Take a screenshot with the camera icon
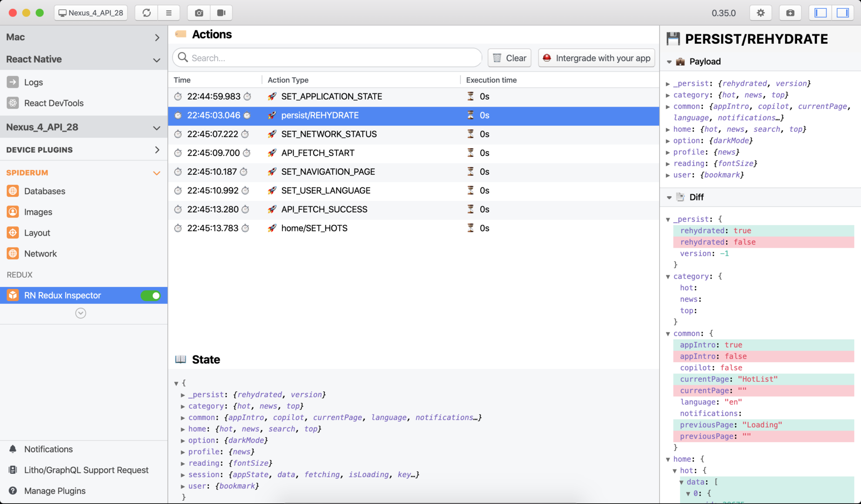The height and width of the screenshot is (504, 861). pyautogui.click(x=198, y=13)
